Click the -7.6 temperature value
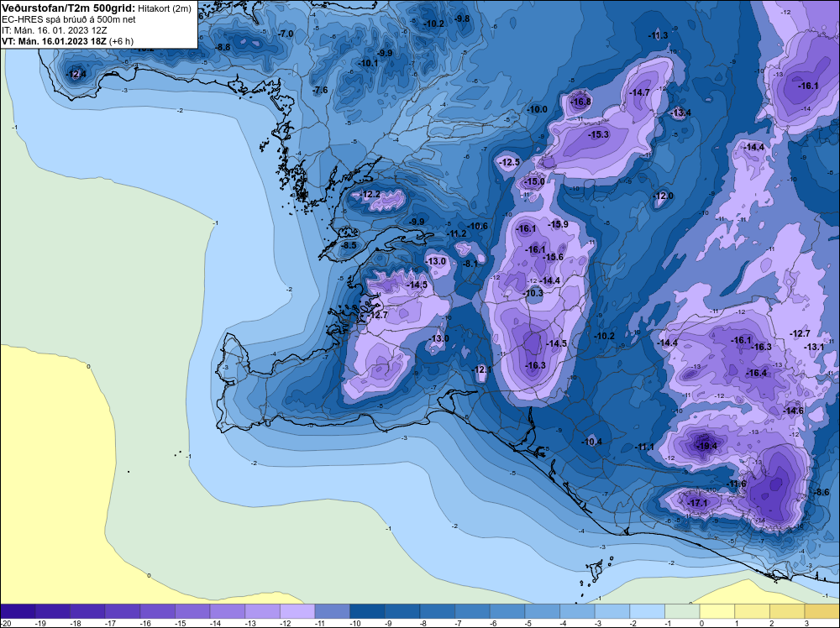The width and height of the screenshot is (840, 628). click(320, 91)
